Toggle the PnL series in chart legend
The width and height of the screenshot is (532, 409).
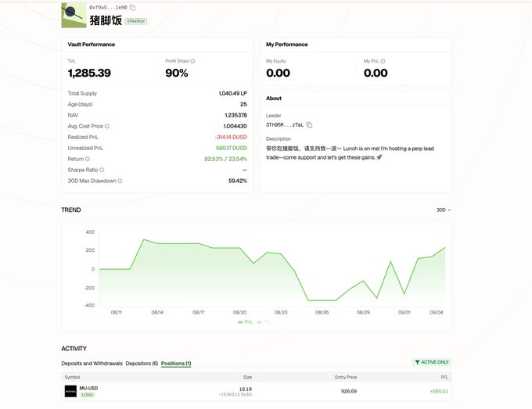(245, 322)
